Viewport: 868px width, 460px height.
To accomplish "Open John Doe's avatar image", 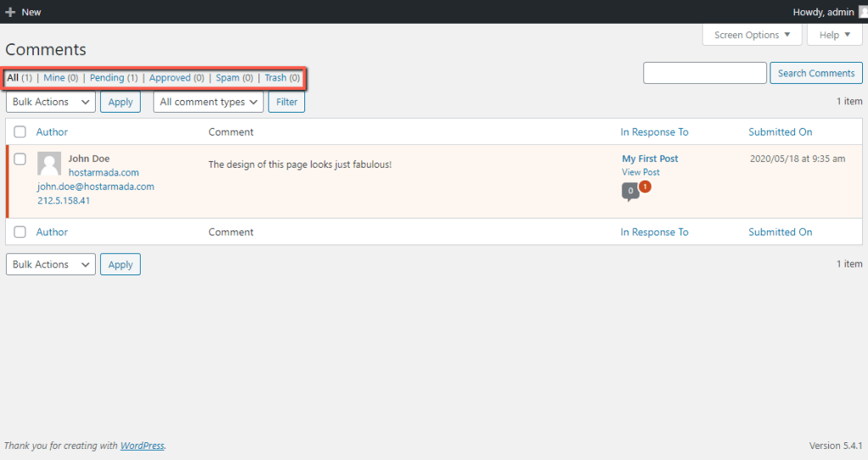I will [x=49, y=163].
